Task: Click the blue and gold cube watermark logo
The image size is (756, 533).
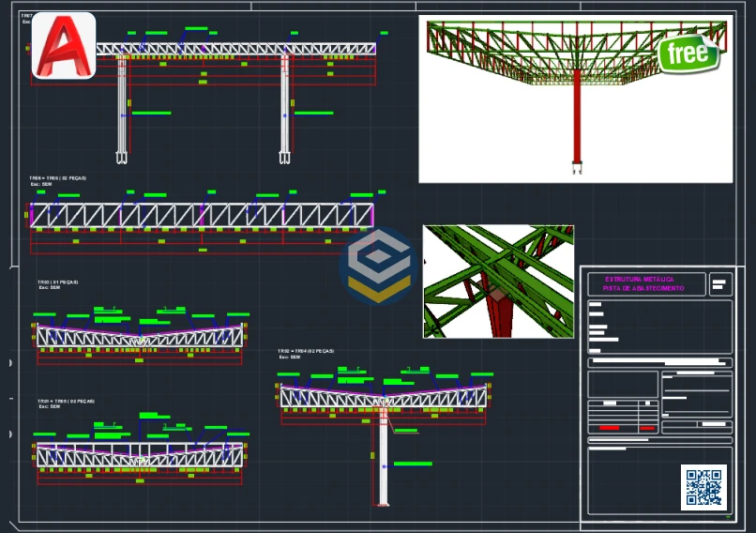Action: [379, 266]
